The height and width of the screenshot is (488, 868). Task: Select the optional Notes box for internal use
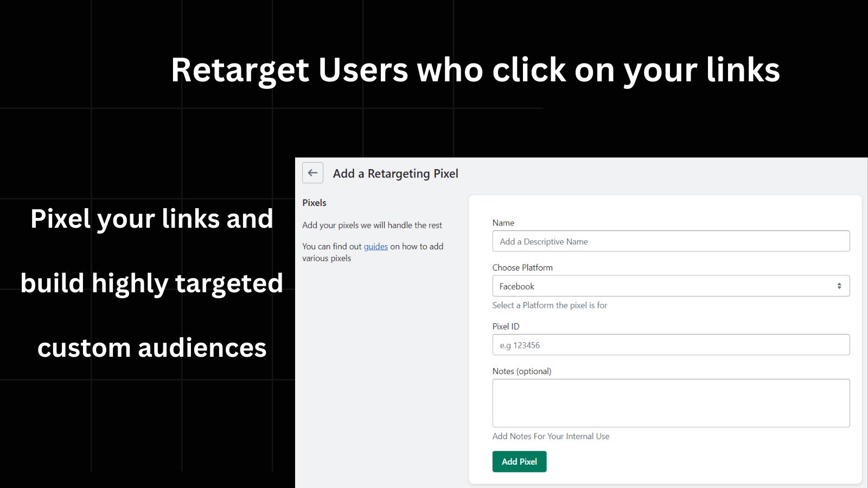(671, 403)
